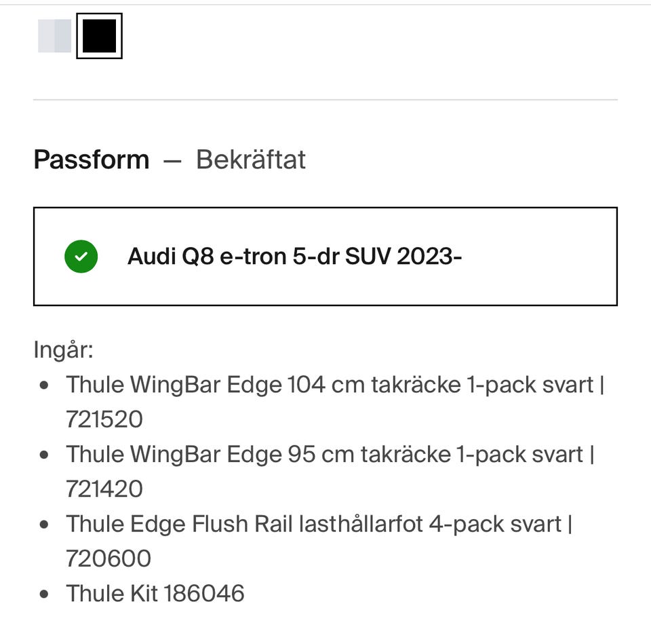Click bullet beside Edge Flush Rail
This screenshot has width=651, height=644.
coord(45,524)
